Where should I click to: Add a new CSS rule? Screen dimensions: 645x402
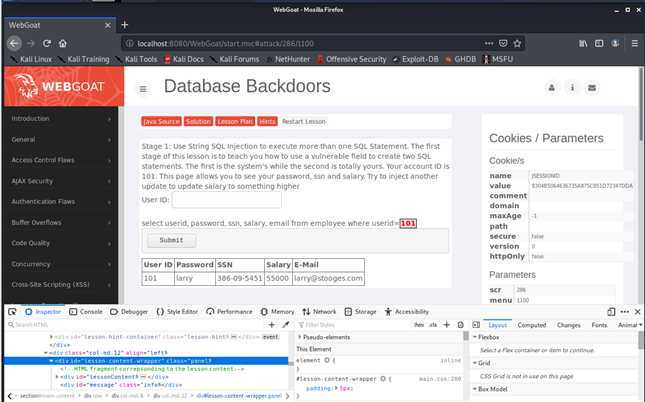[447, 325]
